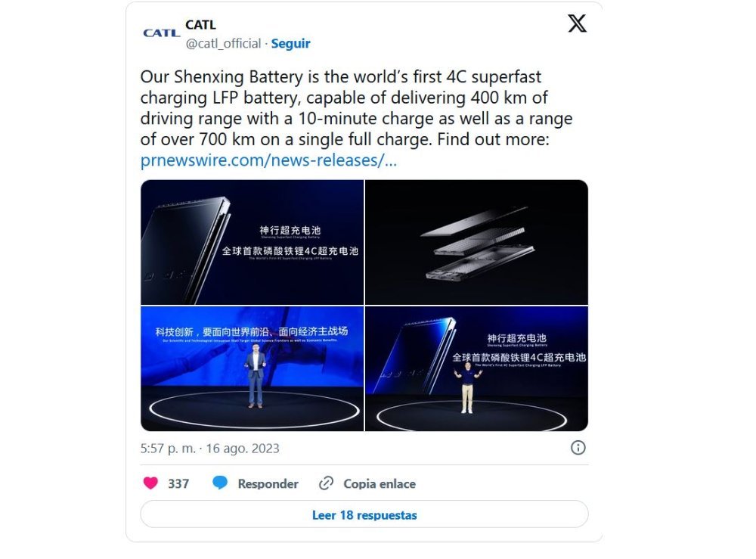Open the CATL display name
The image size is (756, 559).
(200, 25)
